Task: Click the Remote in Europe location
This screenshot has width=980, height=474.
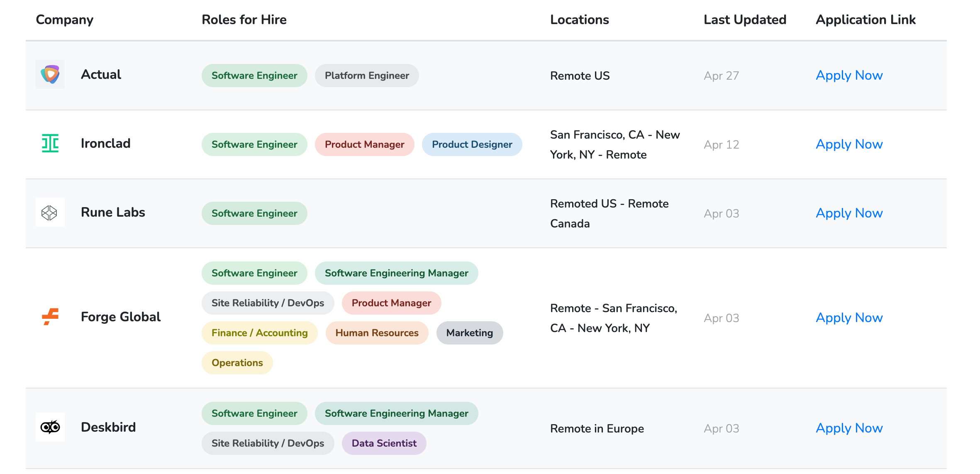Action: click(x=597, y=428)
